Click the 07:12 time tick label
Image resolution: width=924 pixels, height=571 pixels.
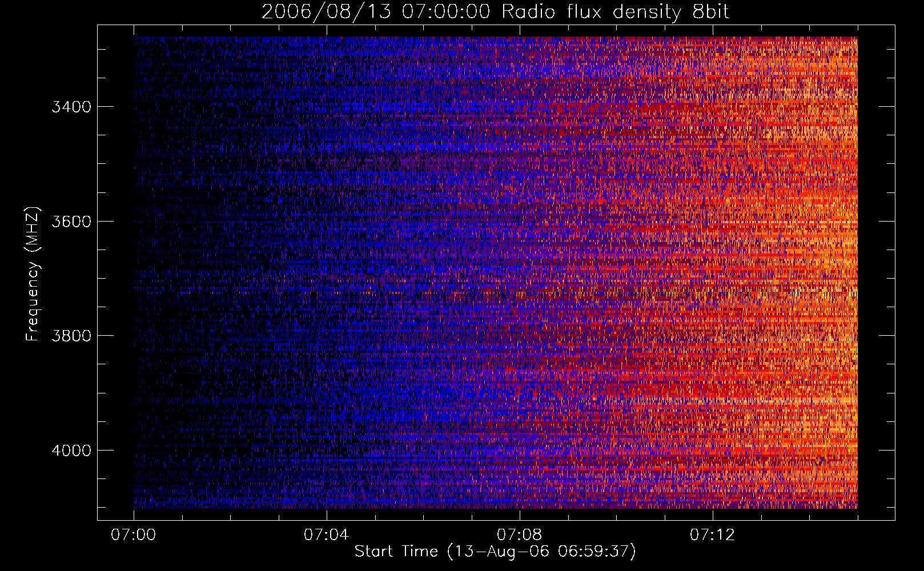pyautogui.click(x=713, y=534)
